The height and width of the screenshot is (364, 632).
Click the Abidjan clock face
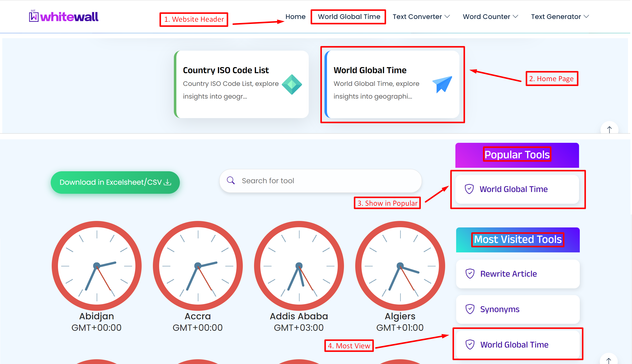point(97,266)
